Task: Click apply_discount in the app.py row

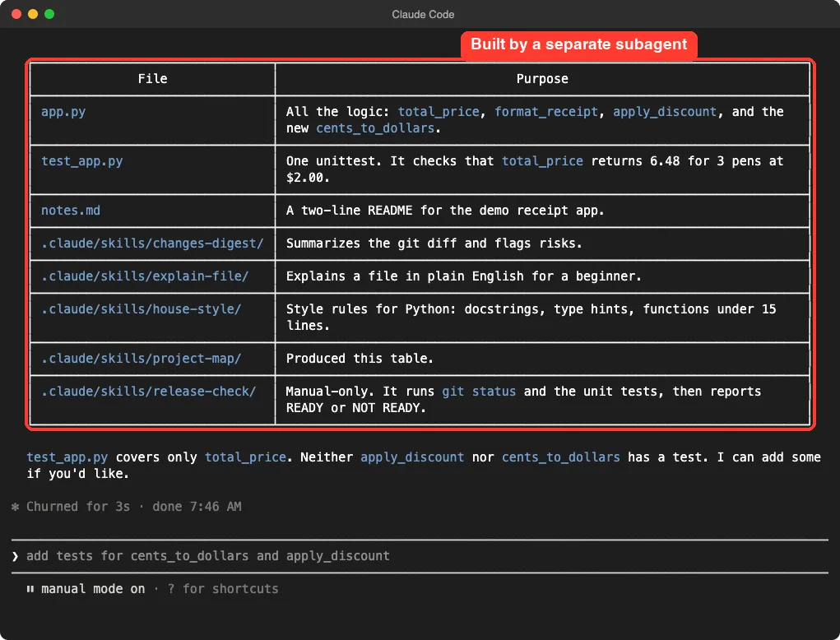Action: click(x=664, y=111)
